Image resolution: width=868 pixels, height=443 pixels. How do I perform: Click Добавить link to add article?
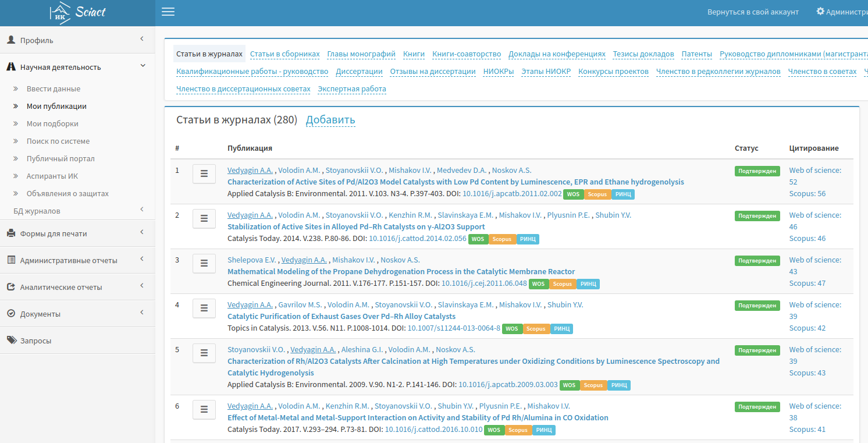330,120
